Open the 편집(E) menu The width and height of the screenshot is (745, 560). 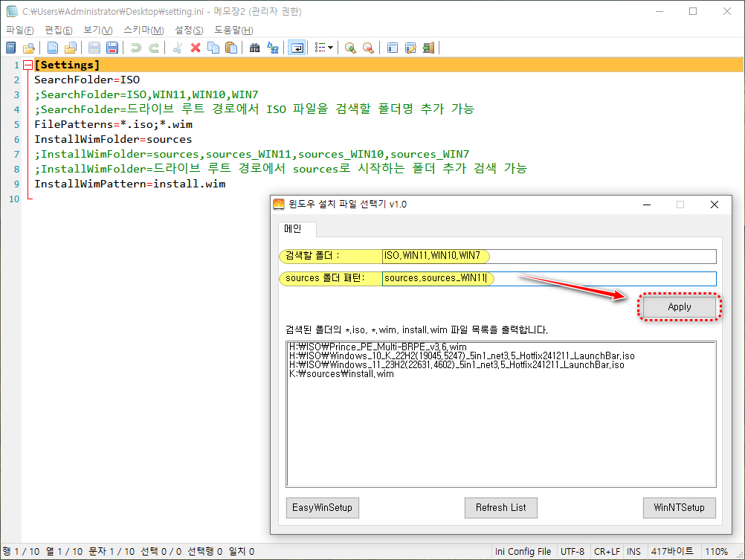[x=59, y=30]
